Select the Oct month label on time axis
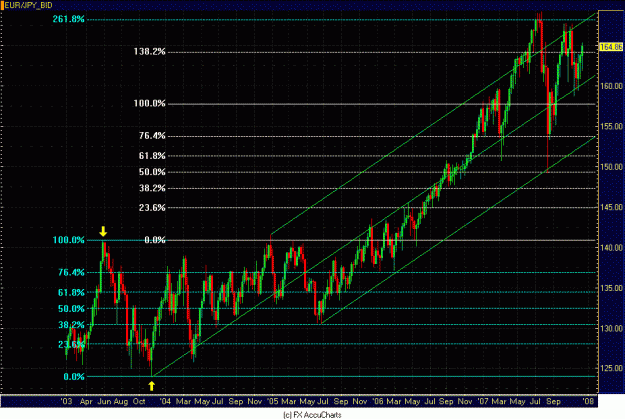 139,401
